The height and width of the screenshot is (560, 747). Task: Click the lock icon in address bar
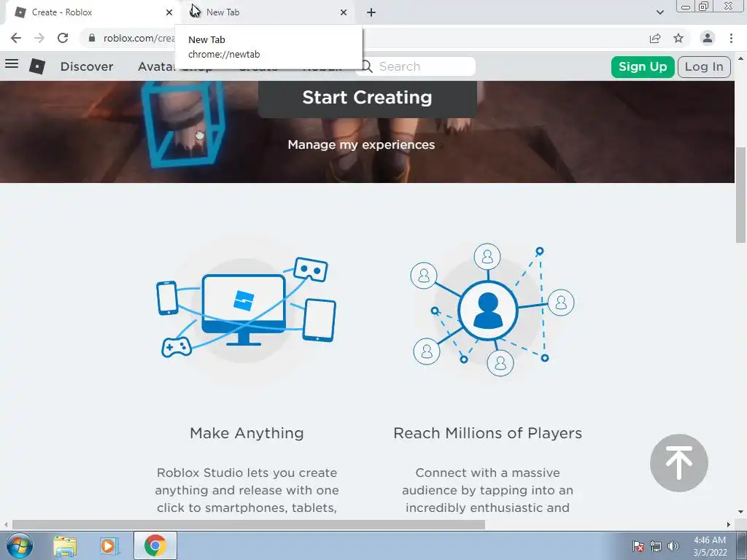[x=92, y=38]
